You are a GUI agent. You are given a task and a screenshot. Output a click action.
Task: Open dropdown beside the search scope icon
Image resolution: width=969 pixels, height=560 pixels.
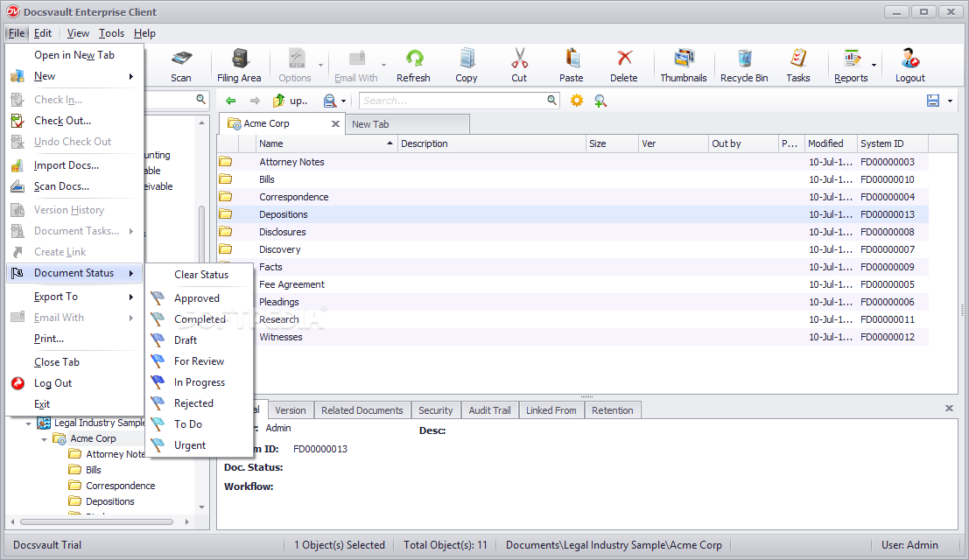pyautogui.click(x=344, y=101)
